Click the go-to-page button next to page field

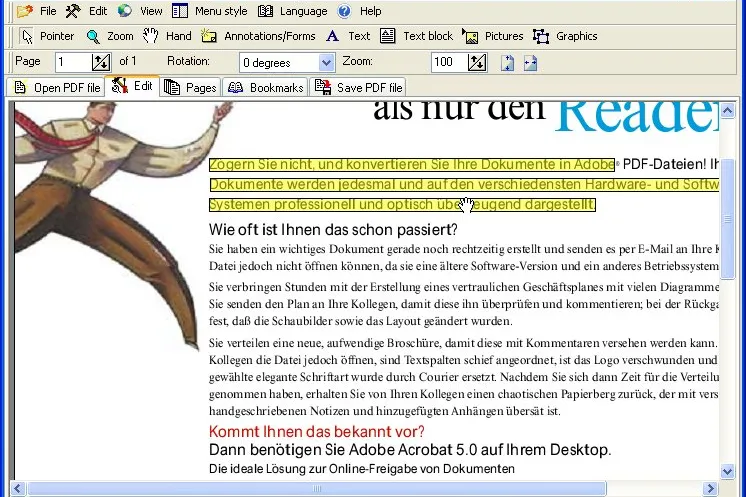[x=101, y=62]
